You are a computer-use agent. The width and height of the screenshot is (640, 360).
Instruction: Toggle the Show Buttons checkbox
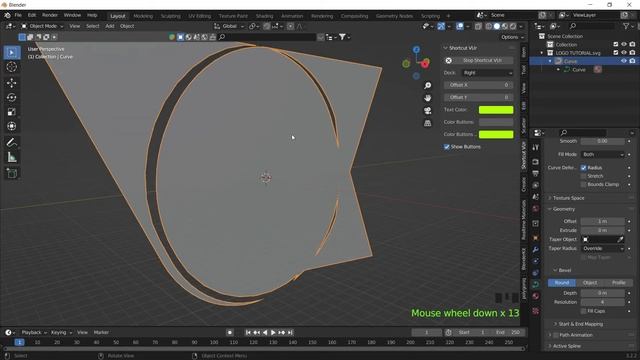447,147
